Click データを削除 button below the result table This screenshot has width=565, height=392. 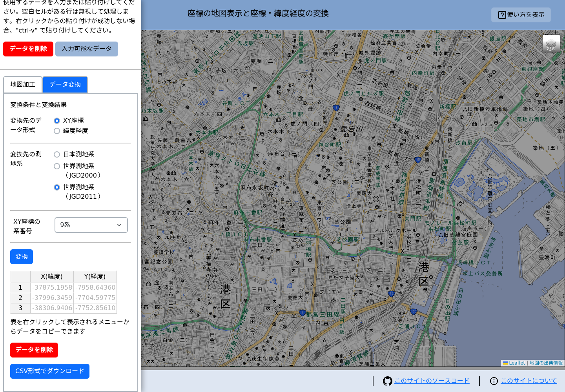(x=34, y=350)
